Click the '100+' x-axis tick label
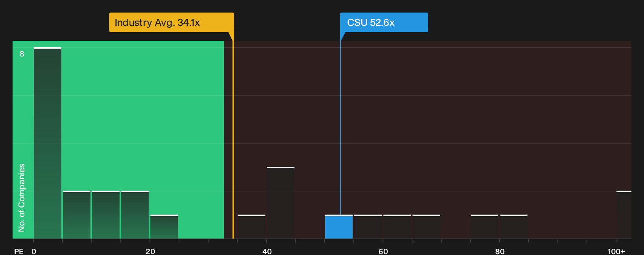The width and height of the screenshot is (644, 255). [x=616, y=251]
